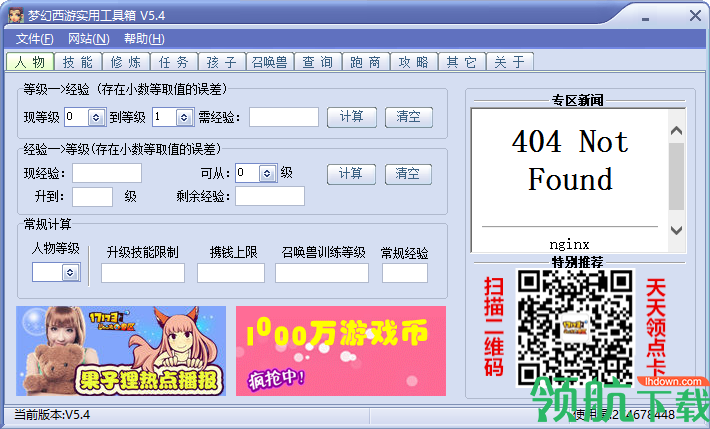
Task: Click the QR code image
Action: (575, 328)
